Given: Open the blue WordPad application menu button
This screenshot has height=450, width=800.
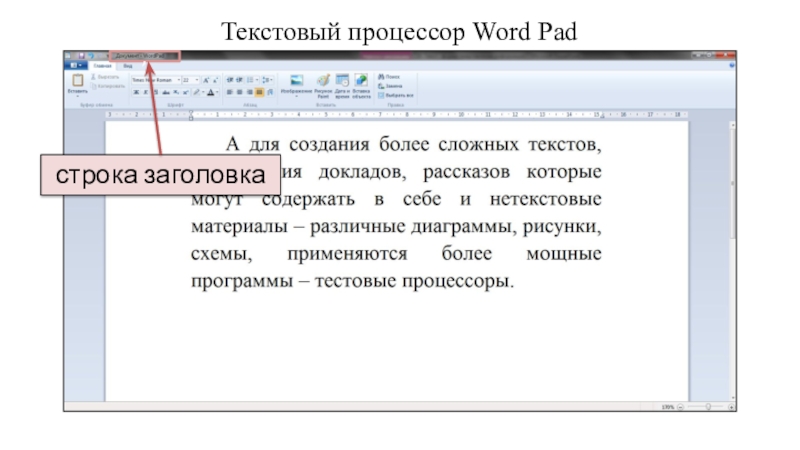Looking at the screenshot, I should point(76,66).
